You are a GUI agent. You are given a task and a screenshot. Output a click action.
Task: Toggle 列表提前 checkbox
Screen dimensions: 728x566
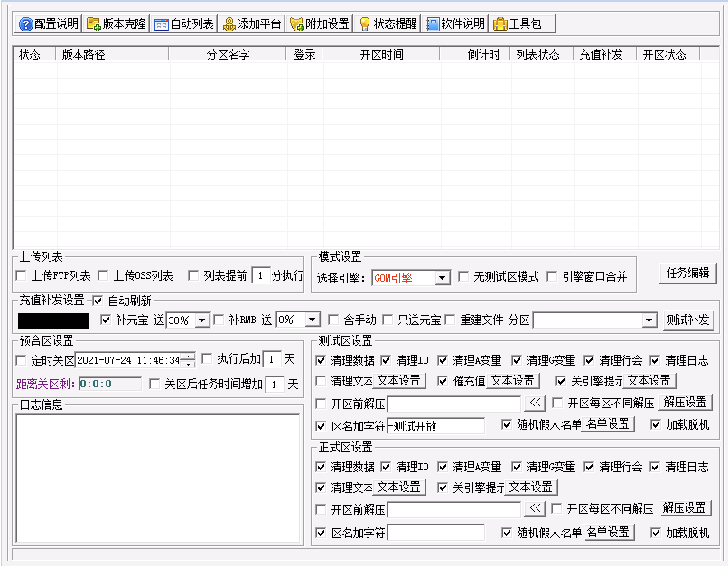[x=193, y=275]
